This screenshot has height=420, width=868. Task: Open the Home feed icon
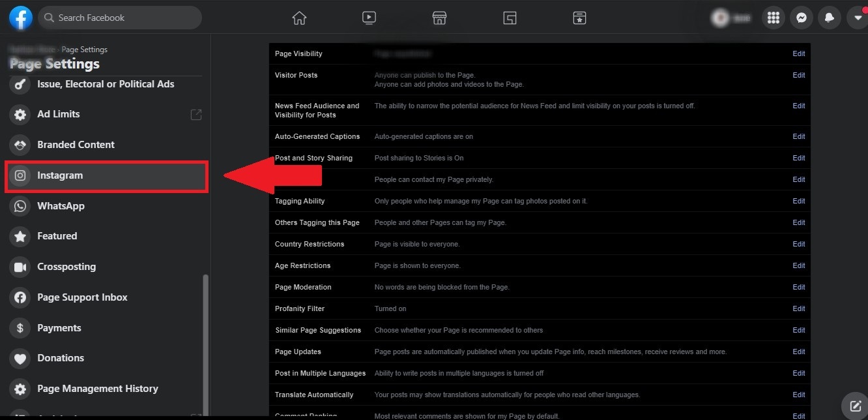click(x=299, y=18)
